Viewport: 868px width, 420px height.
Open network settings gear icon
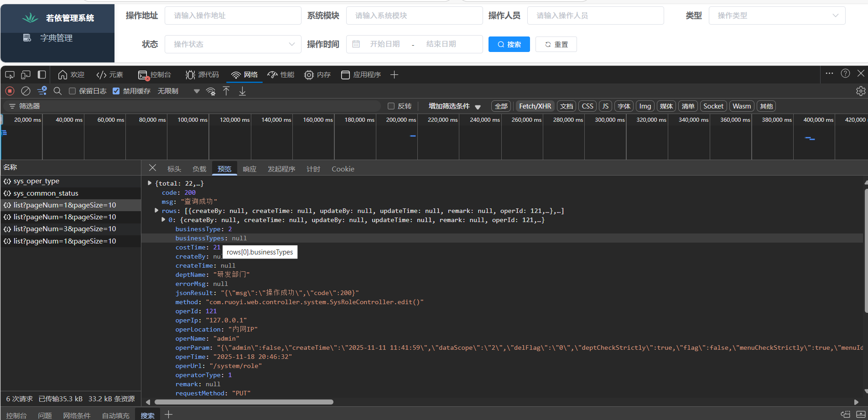click(x=861, y=91)
